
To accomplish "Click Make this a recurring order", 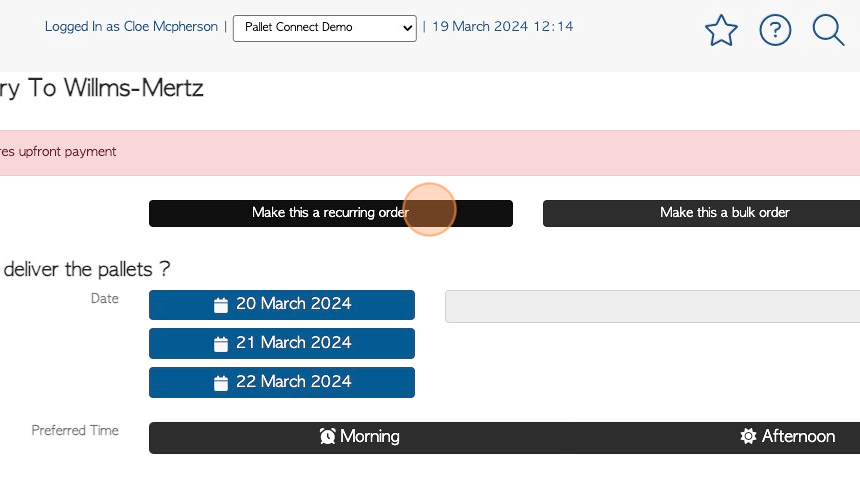I will [x=331, y=213].
